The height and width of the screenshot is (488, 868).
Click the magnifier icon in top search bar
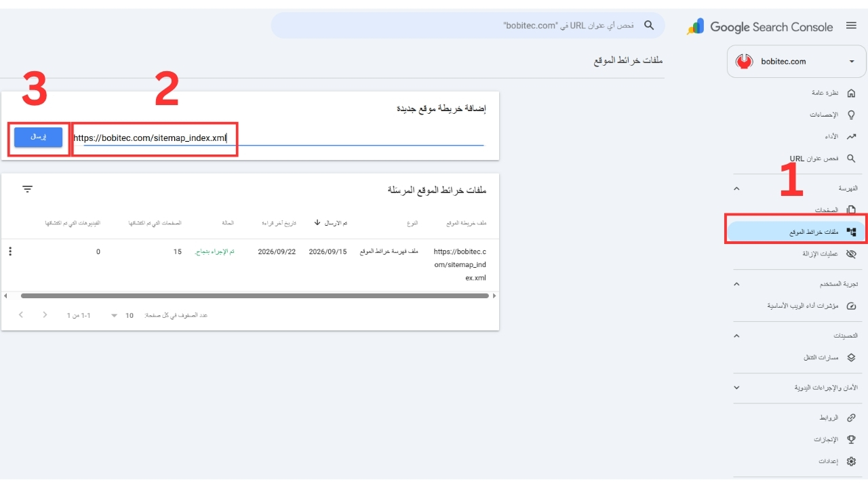click(649, 25)
